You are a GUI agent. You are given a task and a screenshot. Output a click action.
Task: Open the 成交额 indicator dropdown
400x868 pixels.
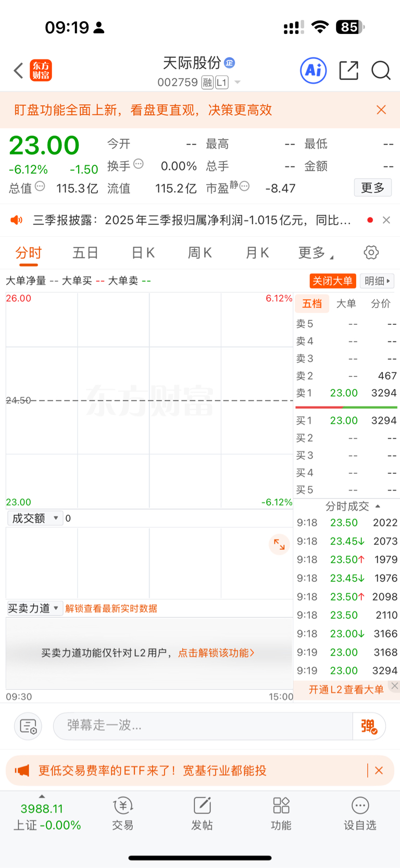pos(35,518)
